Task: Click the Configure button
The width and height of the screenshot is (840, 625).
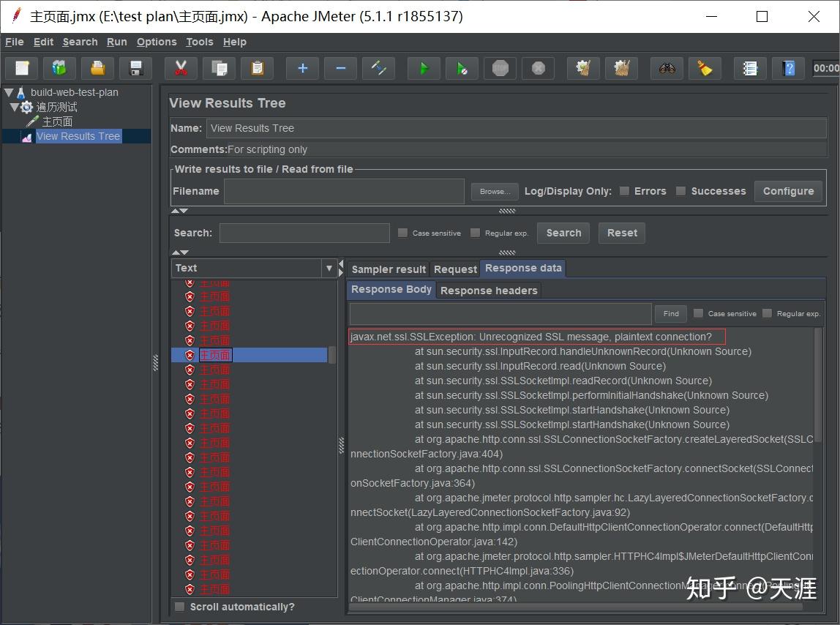Action: [788, 191]
